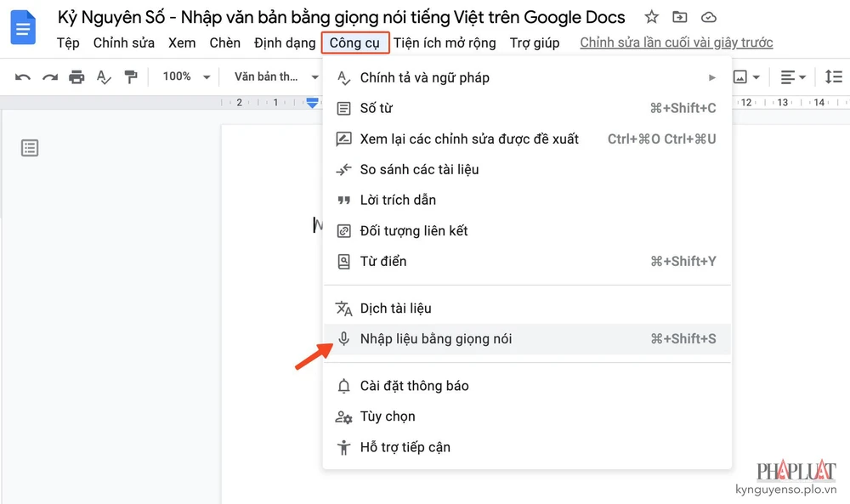Click the Google Docs home icon
This screenshot has width=850, height=504.
[x=23, y=28]
